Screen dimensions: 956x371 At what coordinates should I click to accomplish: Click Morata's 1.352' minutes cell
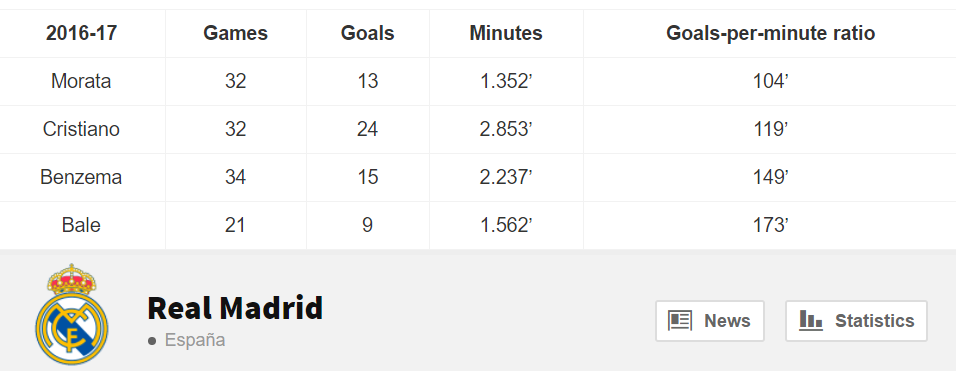pos(506,81)
